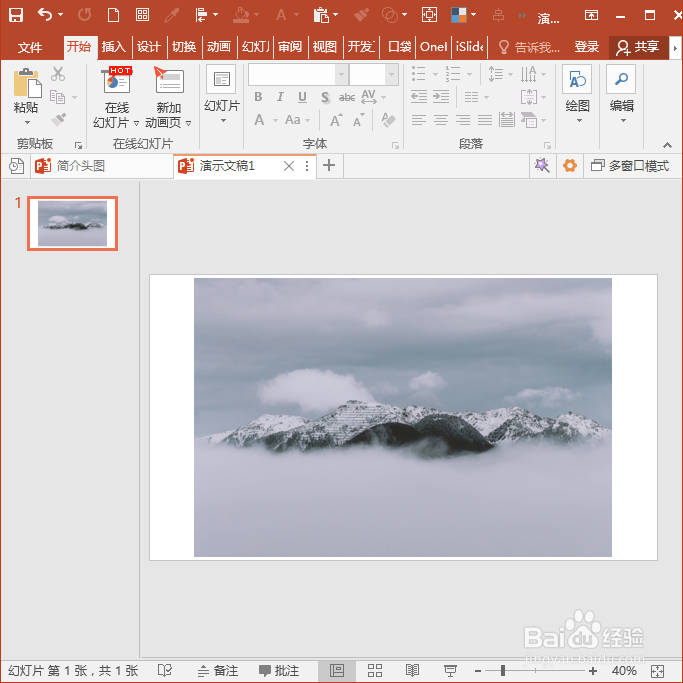Viewport: 683px width, 683px height.
Task: Click the Notes button in status bar
Action: coord(218,670)
